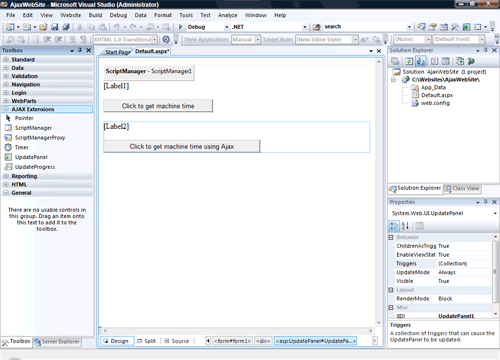
Task: Select the UpdatePanel control in Toolbox
Action: [31, 157]
